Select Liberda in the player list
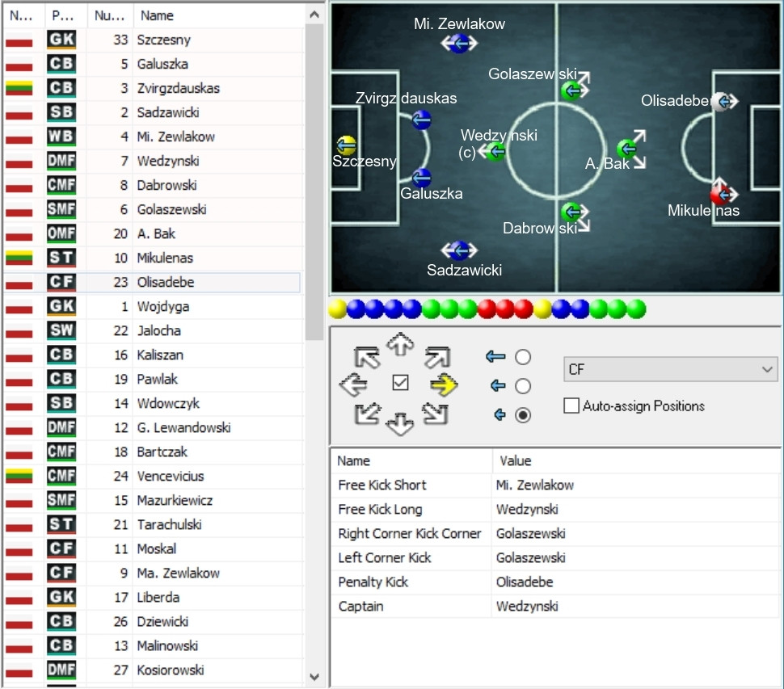The width and height of the screenshot is (784, 689). click(x=153, y=597)
